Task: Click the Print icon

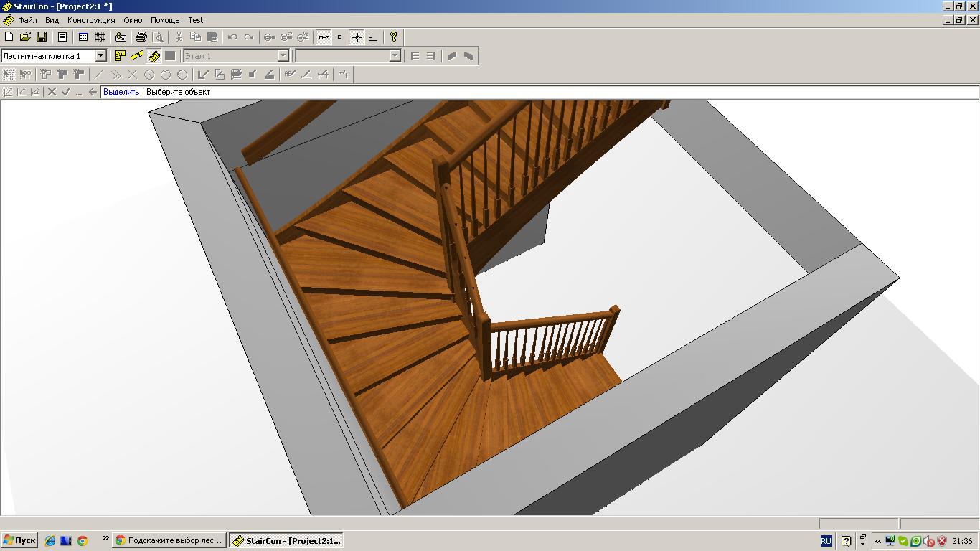Action: (x=141, y=37)
